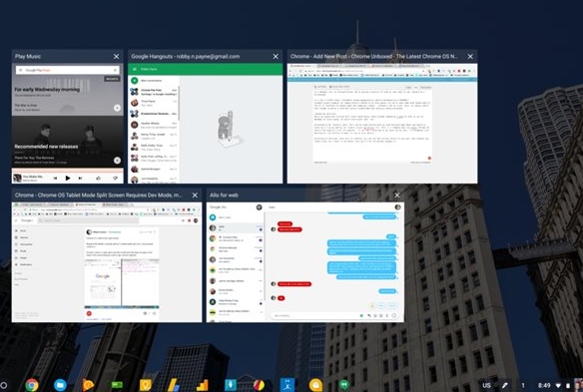The width and height of the screenshot is (583, 392).
Task: Click Google Play Music search bar
Action: [67, 70]
